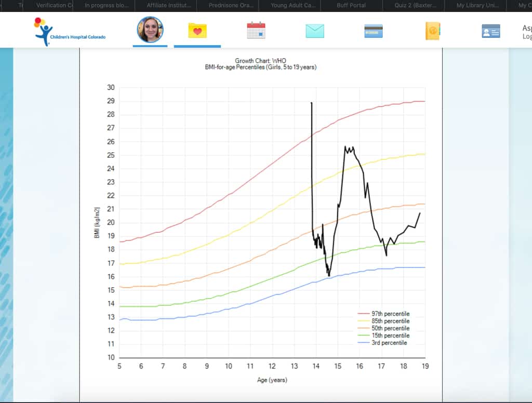532x403 pixels.
Task: Open the envelope messages icon
Action: (315, 31)
